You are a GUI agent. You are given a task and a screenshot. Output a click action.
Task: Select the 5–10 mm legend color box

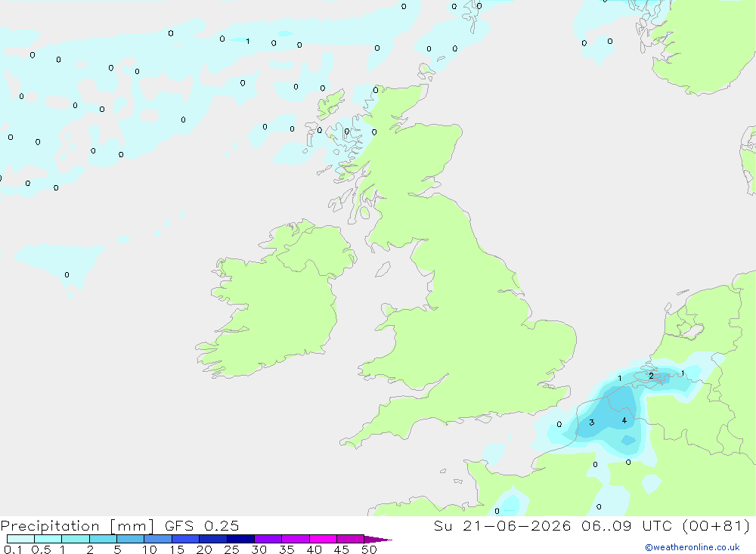pos(131,539)
